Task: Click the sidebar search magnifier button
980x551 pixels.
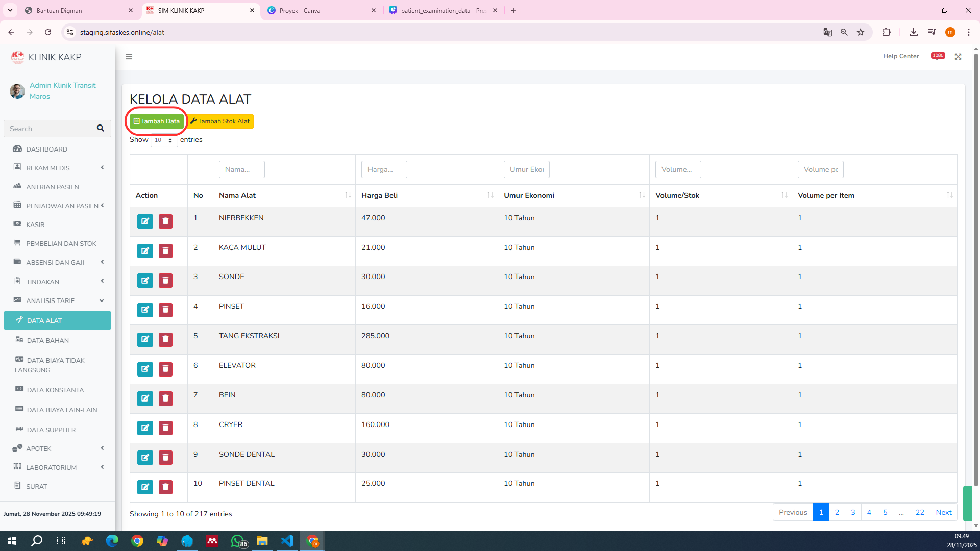Action: [x=101, y=129]
